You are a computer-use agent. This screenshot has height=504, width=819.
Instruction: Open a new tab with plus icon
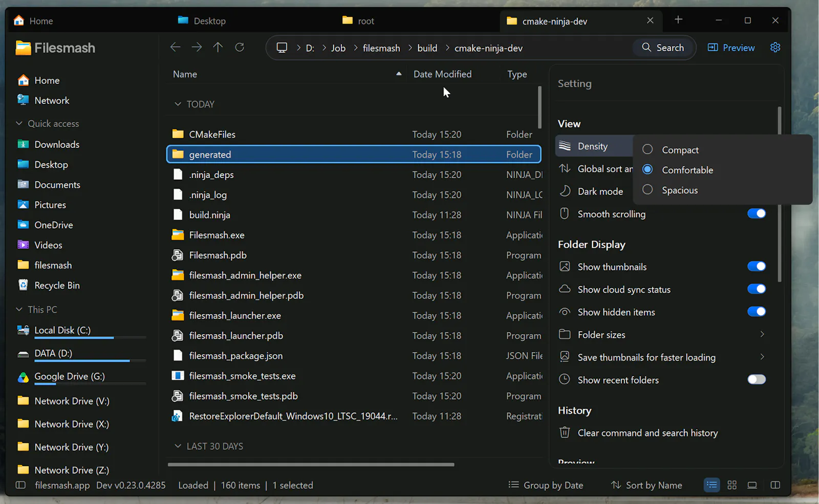point(678,19)
